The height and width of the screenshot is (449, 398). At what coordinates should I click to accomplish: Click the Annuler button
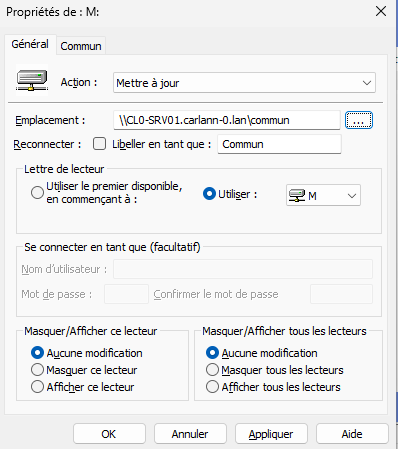click(190, 434)
